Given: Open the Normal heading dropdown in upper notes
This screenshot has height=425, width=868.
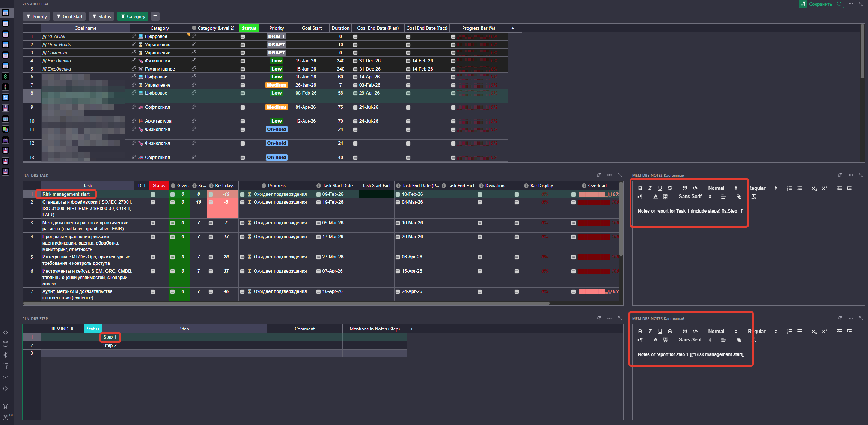Looking at the screenshot, I should click(x=722, y=188).
